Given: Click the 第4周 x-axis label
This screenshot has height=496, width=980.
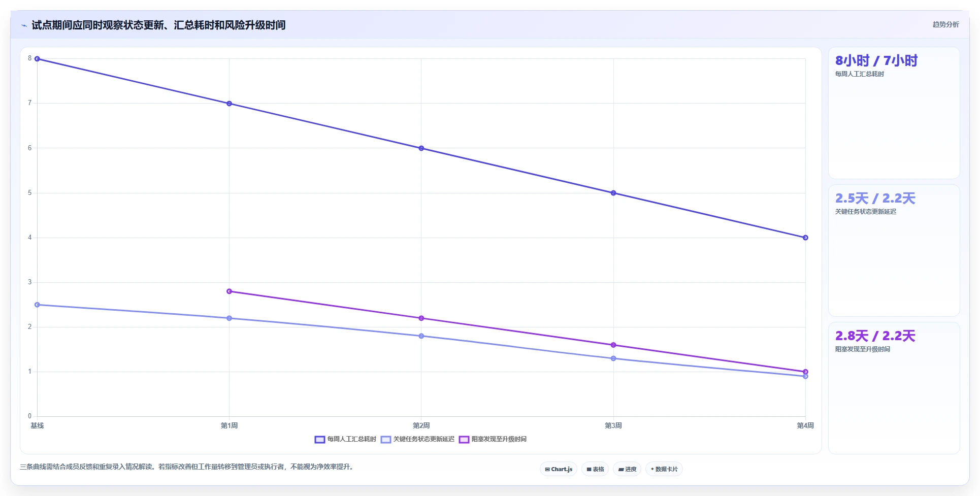Looking at the screenshot, I should point(805,425).
